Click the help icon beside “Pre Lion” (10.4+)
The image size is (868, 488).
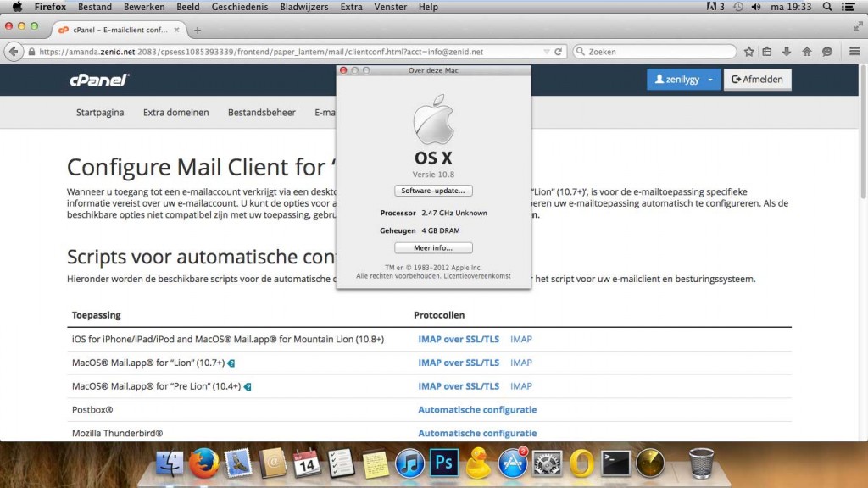(248, 386)
